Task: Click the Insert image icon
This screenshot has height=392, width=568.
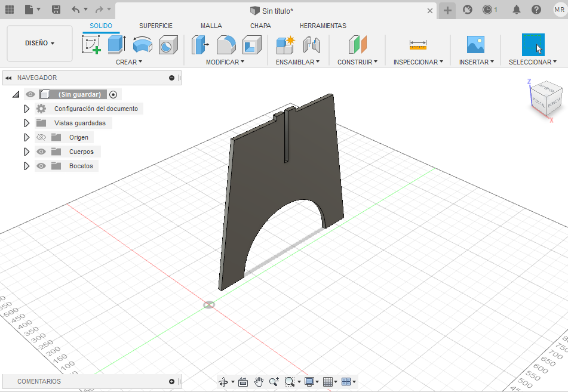Action: (x=475, y=45)
